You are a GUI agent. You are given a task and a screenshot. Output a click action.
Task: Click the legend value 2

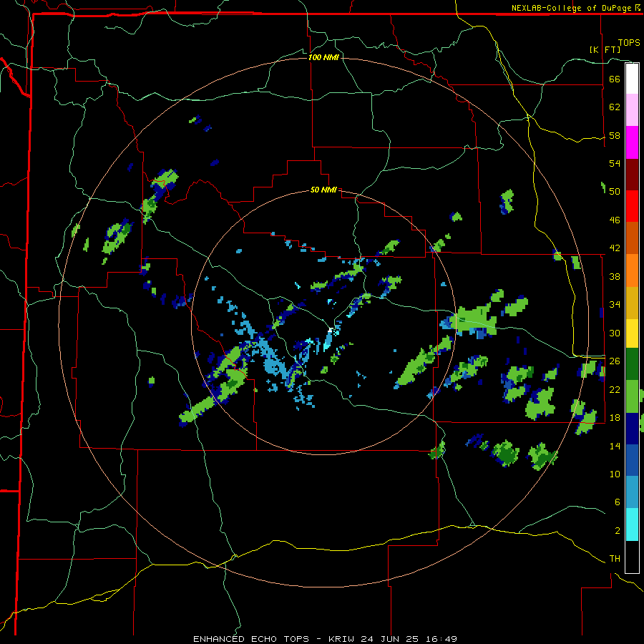(x=617, y=531)
